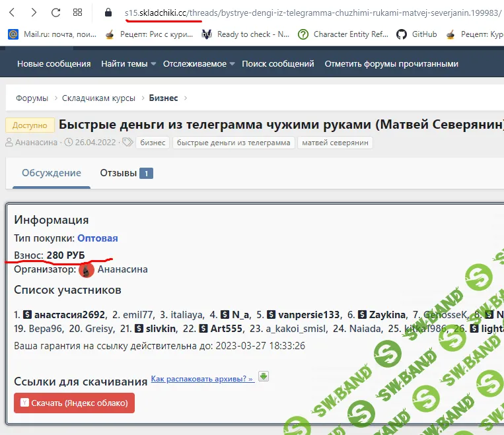Click the padlock site security icon
Viewport: 504px width, 435px height.
click(x=109, y=13)
